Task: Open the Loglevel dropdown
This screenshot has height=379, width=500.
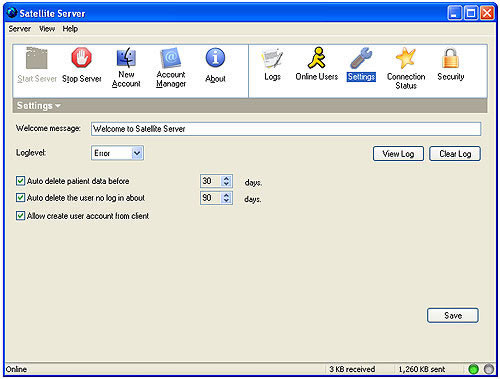Action: pyautogui.click(x=137, y=153)
